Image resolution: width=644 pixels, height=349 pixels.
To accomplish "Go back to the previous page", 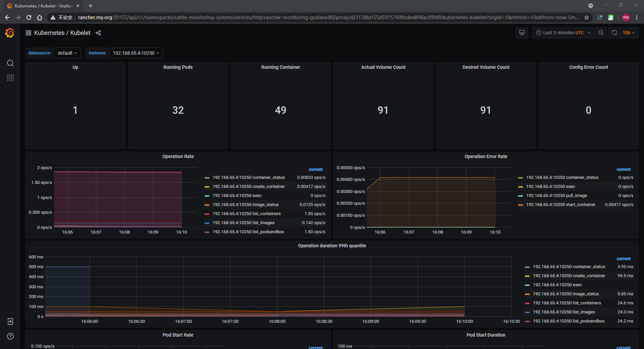I will tap(7, 17).
